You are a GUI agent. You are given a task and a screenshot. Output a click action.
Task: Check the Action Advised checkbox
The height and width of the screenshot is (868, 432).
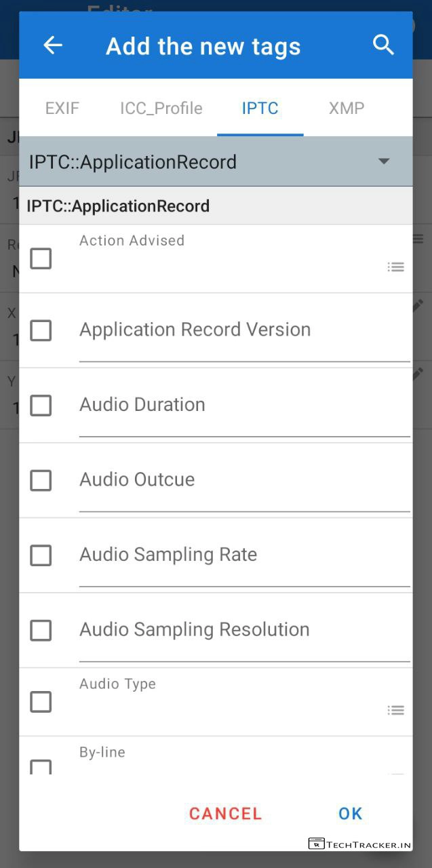coord(41,258)
